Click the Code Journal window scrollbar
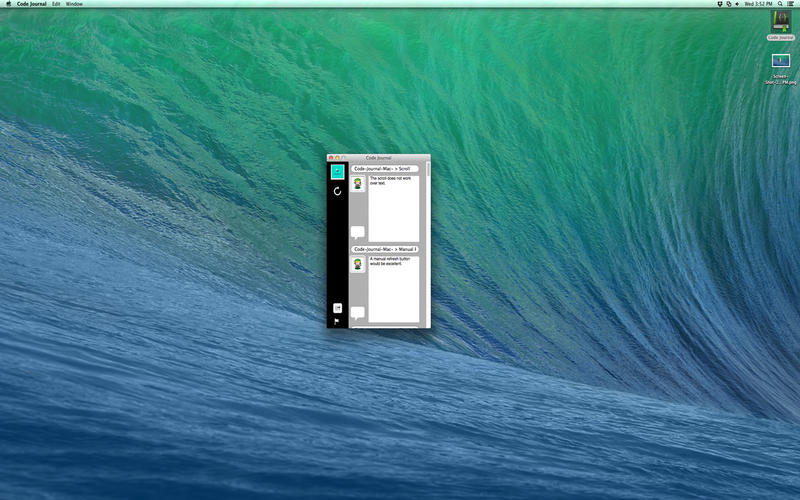 tap(428, 245)
